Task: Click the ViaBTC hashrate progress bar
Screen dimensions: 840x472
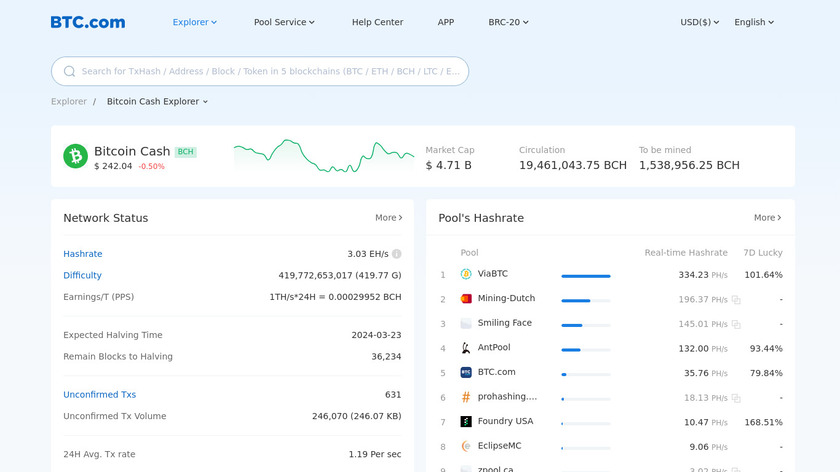Action: (586, 275)
